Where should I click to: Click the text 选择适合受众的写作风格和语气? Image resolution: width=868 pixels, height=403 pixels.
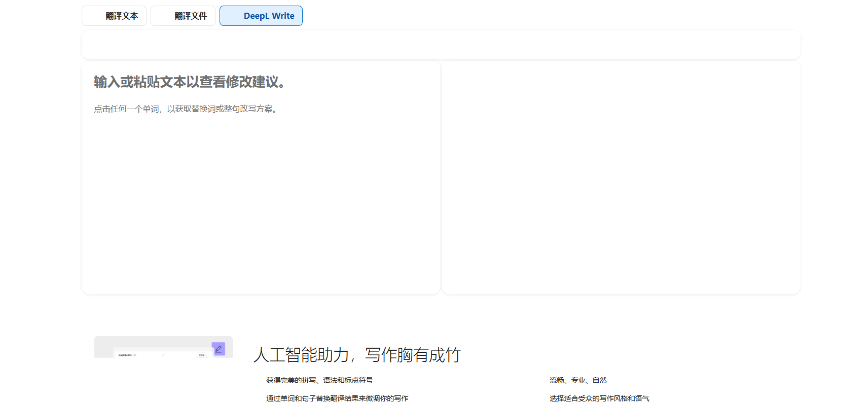(599, 398)
